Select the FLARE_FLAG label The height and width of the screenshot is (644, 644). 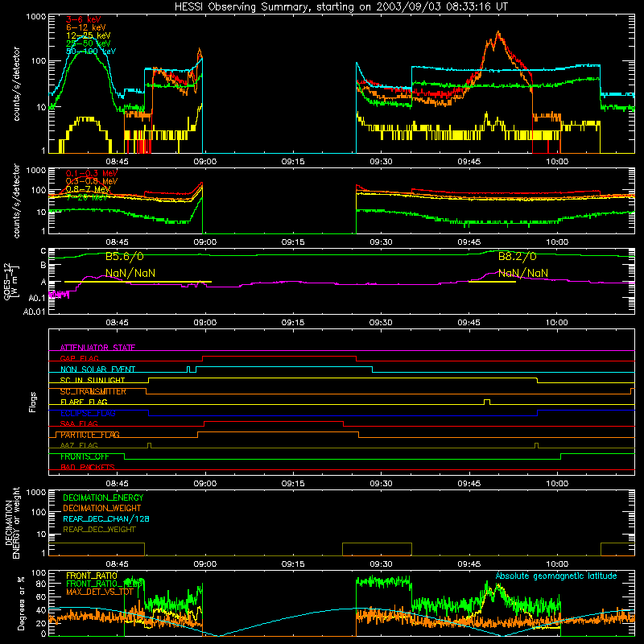(84, 402)
